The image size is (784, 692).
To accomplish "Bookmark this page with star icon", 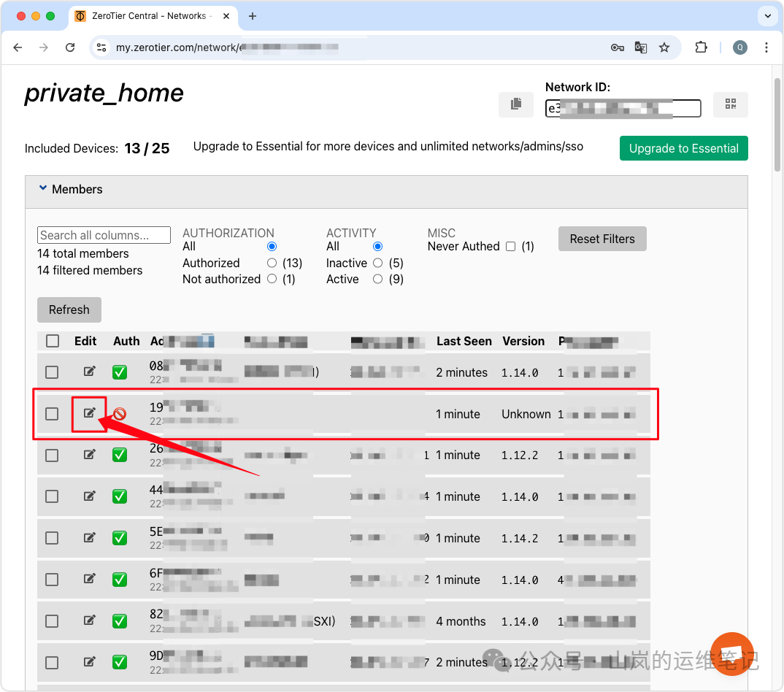I will (x=664, y=47).
